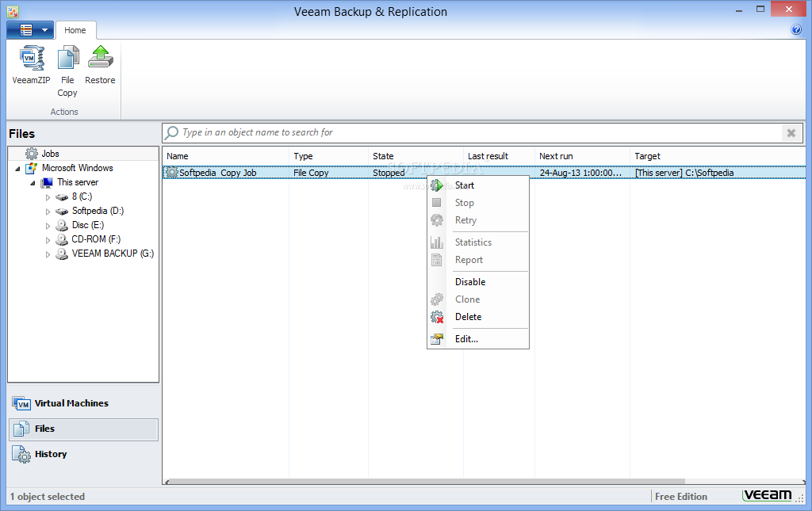Click the Stop square icon in menu
Viewport: 812px width, 511px height.
tap(437, 203)
